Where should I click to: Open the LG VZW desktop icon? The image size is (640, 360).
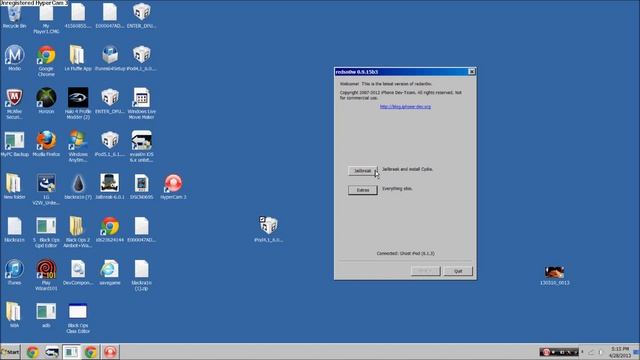click(x=46, y=189)
